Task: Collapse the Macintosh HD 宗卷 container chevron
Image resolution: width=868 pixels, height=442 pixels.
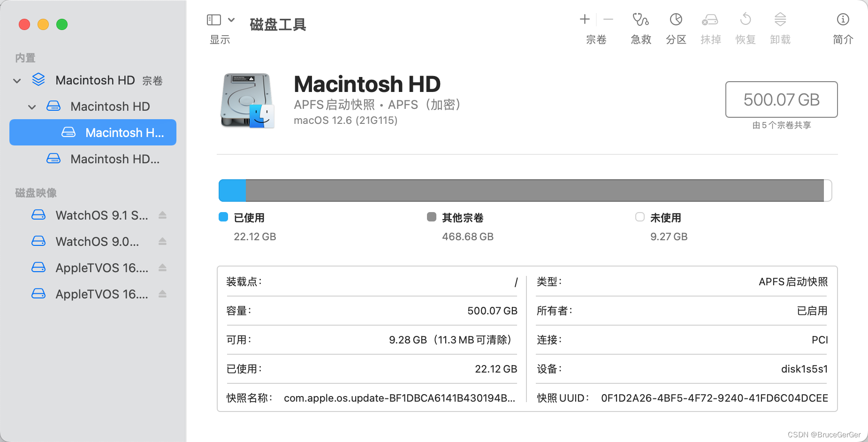Action: pyautogui.click(x=17, y=81)
